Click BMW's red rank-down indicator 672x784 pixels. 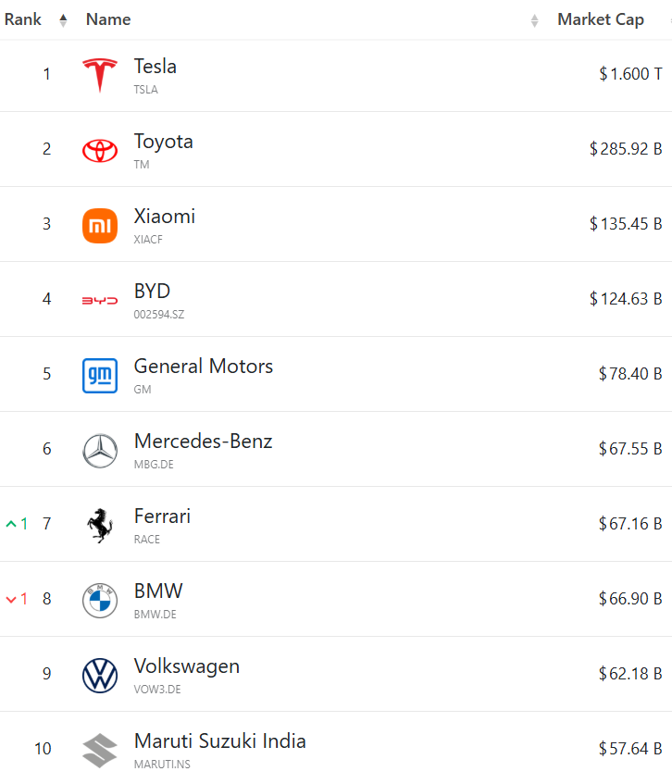pyautogui.click(x=17, y=599)
